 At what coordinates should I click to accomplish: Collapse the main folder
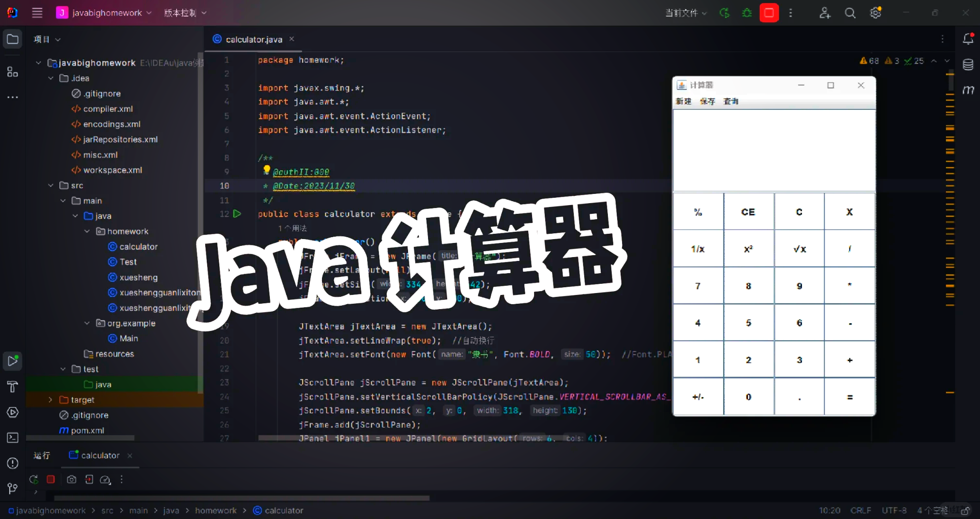tap(63, 201)
